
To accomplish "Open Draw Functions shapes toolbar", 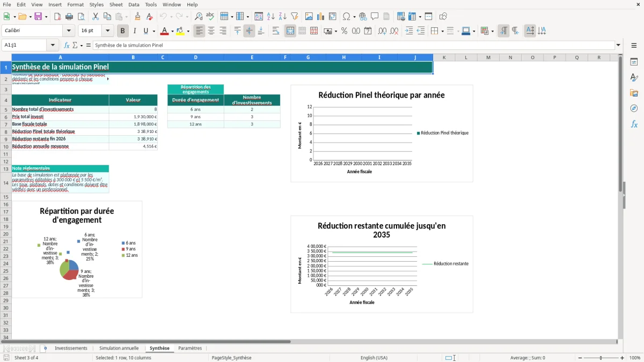I will (x=443, y=17).
